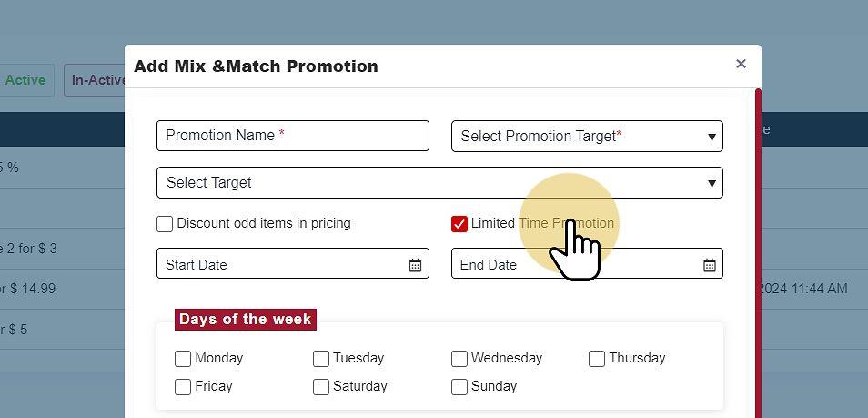Click the Promotion Name input field
Image resolution: width=868 pixels, height=418 pixels.
tap(292, 136)
